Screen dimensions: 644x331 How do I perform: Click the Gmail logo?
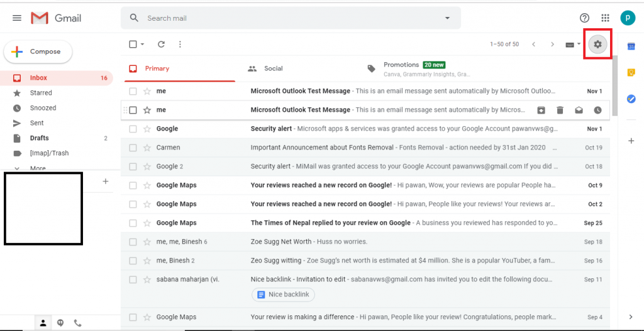pyautogui.click(x=56, y=18)
